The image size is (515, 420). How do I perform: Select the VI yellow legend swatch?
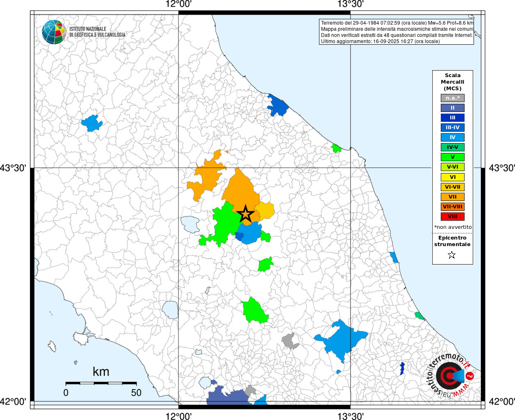(x=453, y=177)
